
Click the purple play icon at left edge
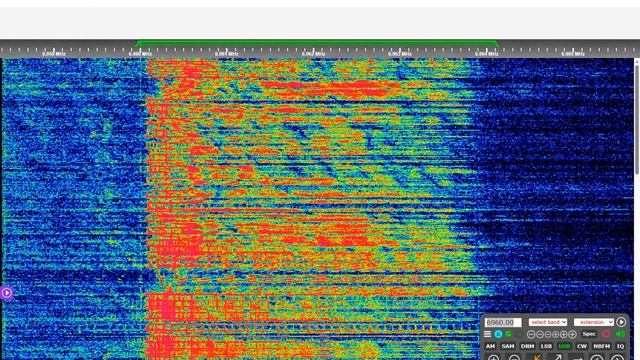tap(7, 293)
